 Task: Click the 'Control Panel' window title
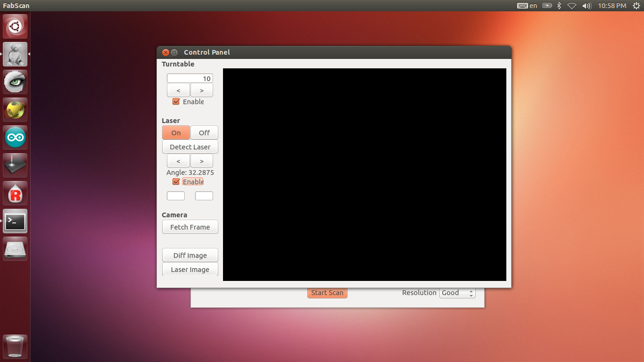coord(207,52)
